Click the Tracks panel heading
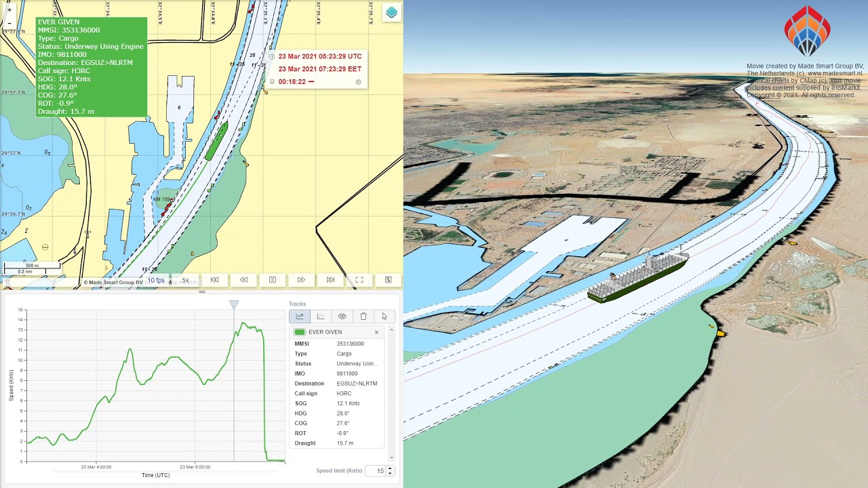The width and height of the screenshot is (868, 488). click(x=297, y=304)
